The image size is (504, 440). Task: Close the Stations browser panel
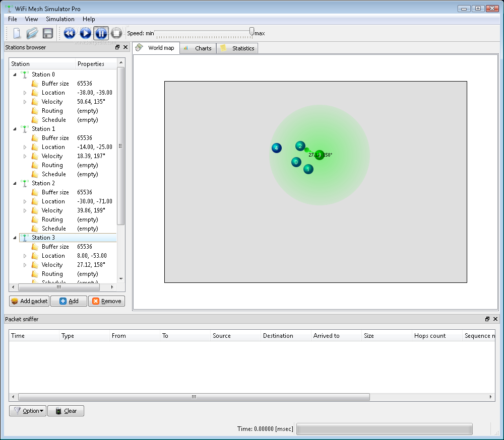(x=125, y=47)
